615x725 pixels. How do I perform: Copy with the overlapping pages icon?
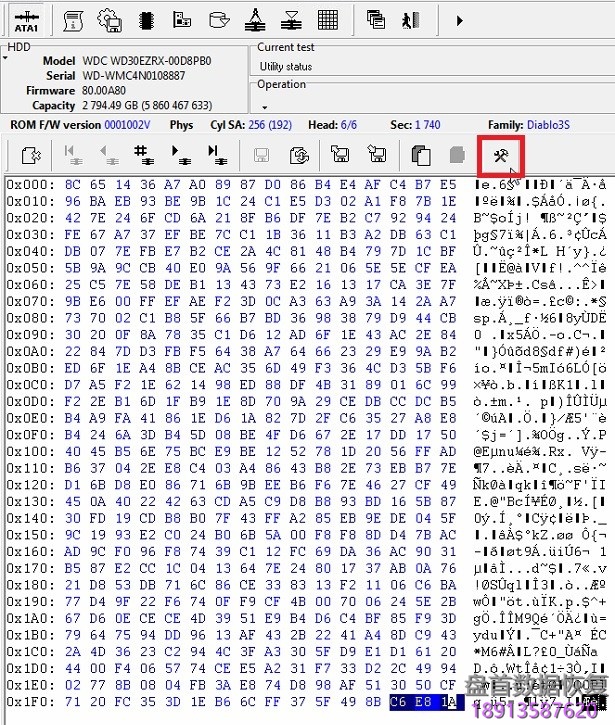(x=421, y=155)
